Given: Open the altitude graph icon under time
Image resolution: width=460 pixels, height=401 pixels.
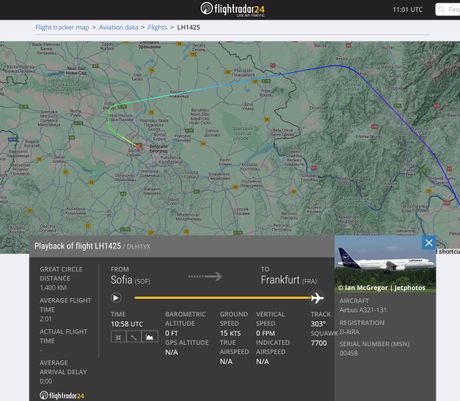Looking at the screenshot, I should point(150,337).
